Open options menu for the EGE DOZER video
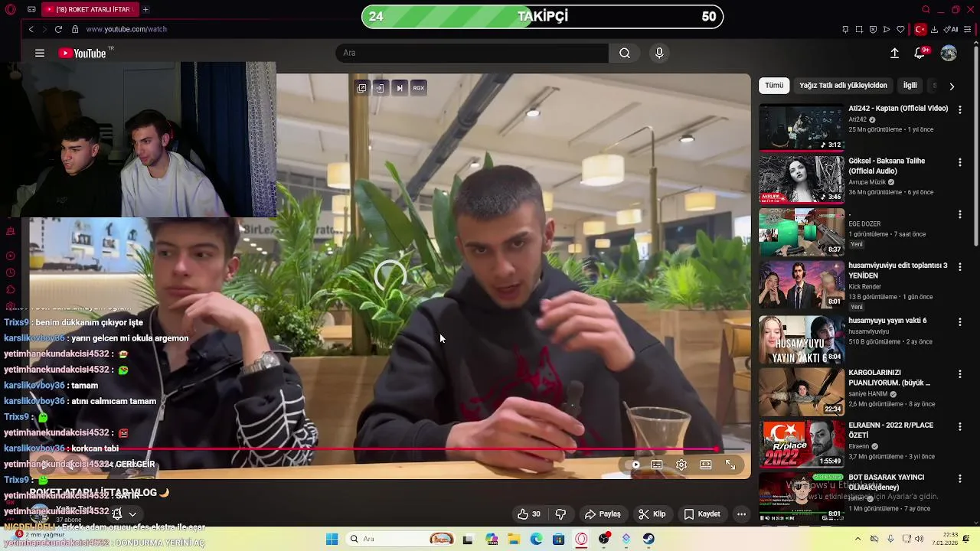Image resolution: width=980 pixels, height=551 pixels. (x=959, y=214)
